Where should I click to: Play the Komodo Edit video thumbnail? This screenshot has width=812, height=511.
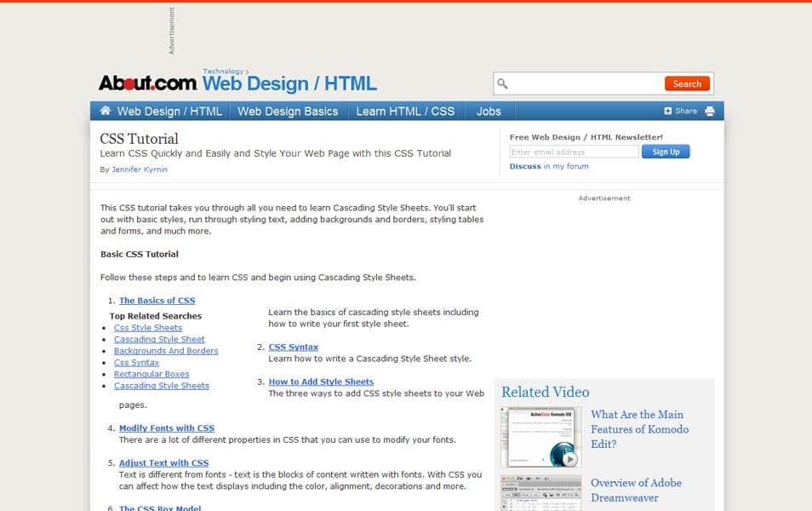[541, 437]
